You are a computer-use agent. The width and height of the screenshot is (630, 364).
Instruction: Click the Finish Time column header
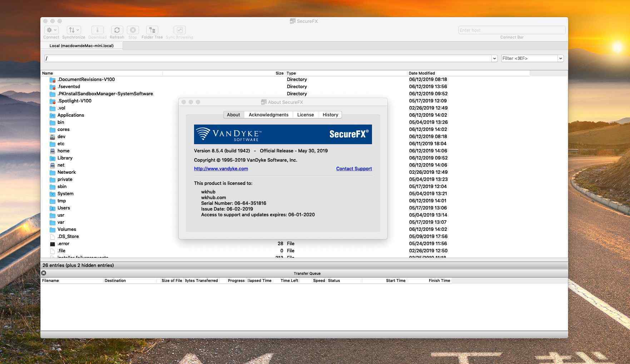(429, 280)
